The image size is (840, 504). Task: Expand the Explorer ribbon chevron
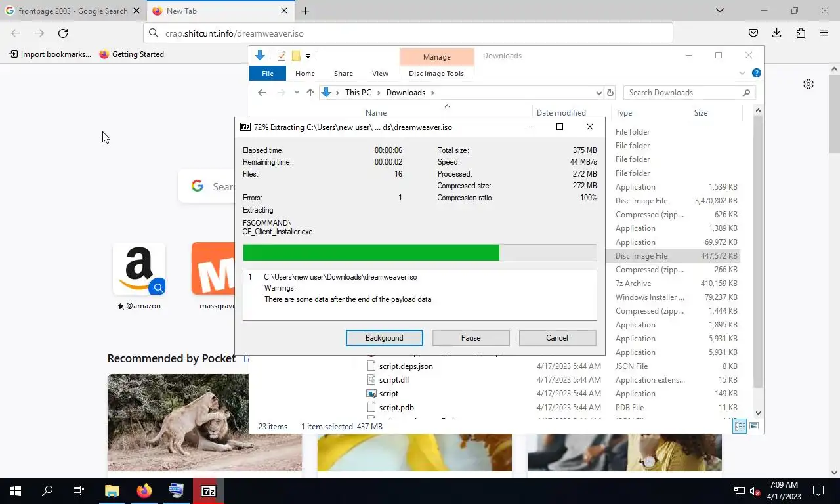pyautogui.click(x=742, y=73)
